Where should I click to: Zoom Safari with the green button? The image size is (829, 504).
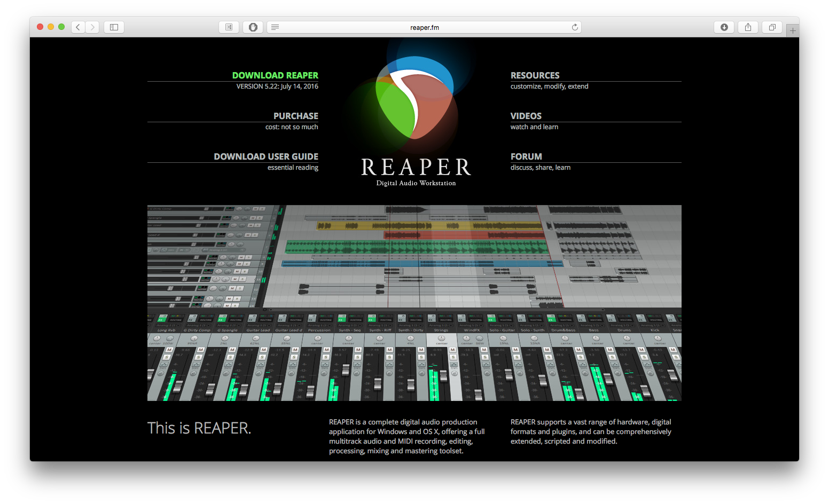tap(61, 27)
